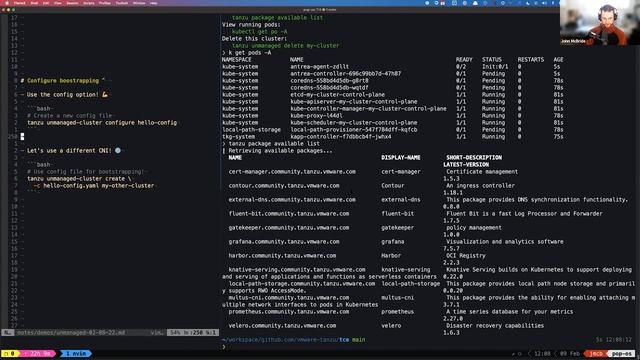Open the View menu
Viewport: 640px width, 360px height.
point(58,3)
